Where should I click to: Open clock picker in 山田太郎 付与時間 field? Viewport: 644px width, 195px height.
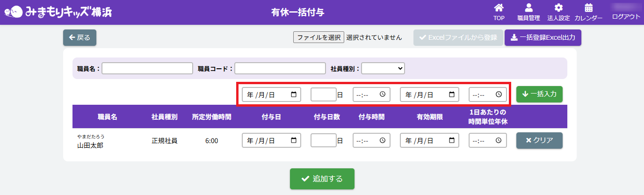pyautogui.click(x=383, y=140)
